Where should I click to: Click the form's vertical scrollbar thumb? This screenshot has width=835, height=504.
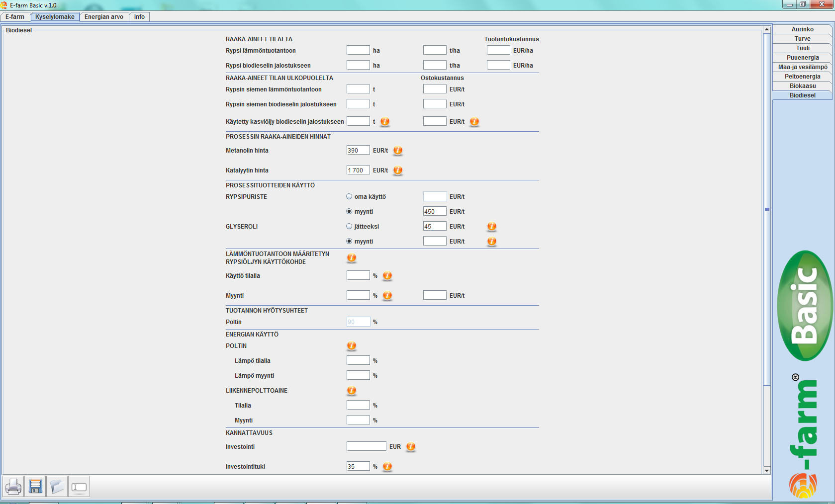pos(767,209)
